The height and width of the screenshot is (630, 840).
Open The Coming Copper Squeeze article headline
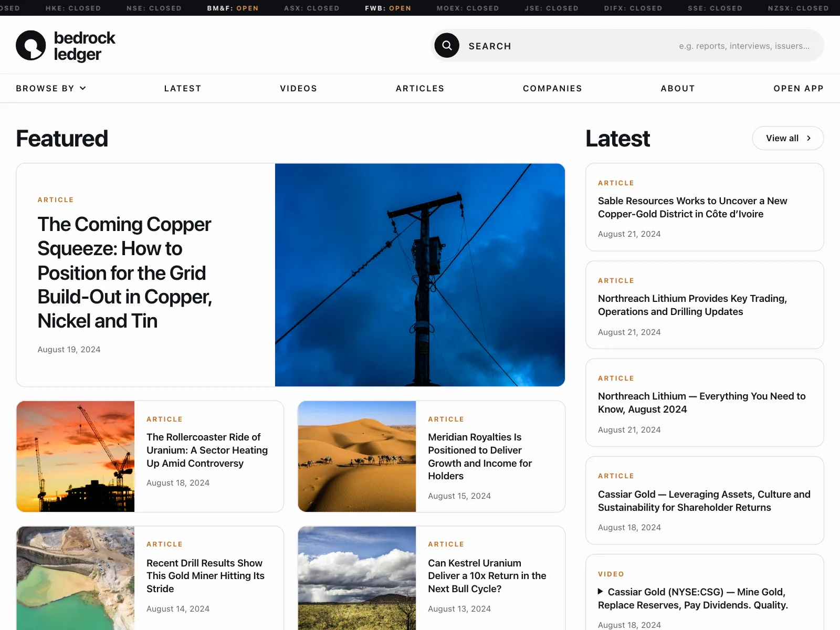(125, 272)
